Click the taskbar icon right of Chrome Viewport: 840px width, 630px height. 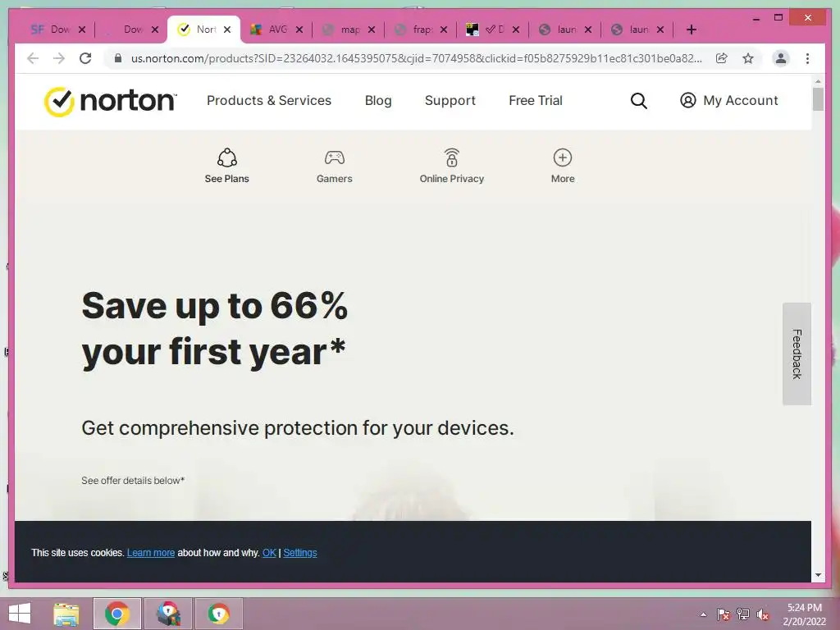tap(168, 614)
